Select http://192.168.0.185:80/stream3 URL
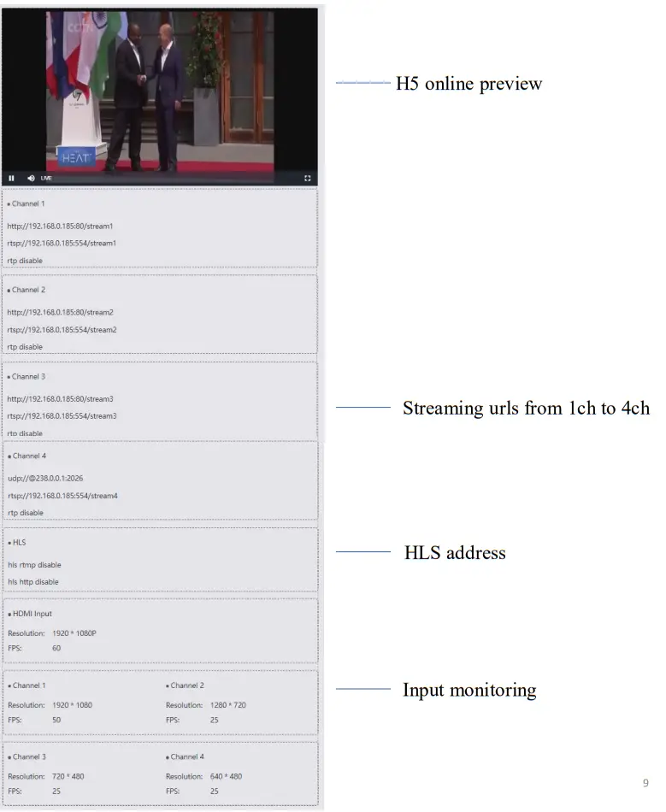 click(60, 399)
